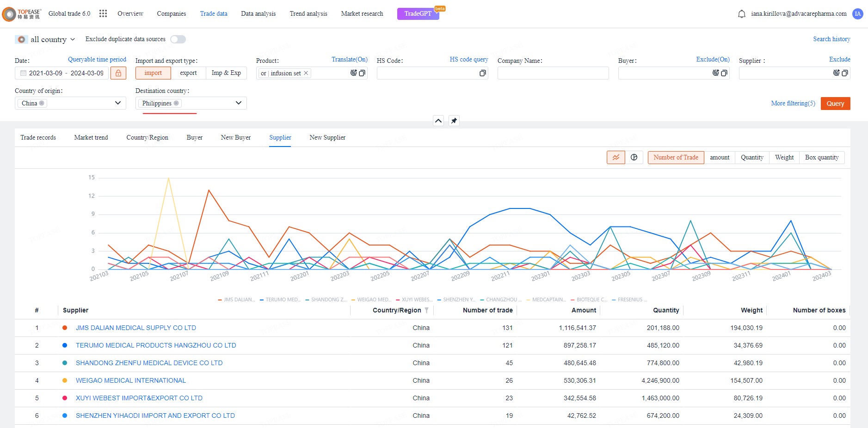Select the export type option

pyautogui.click(x=188, y=73)
